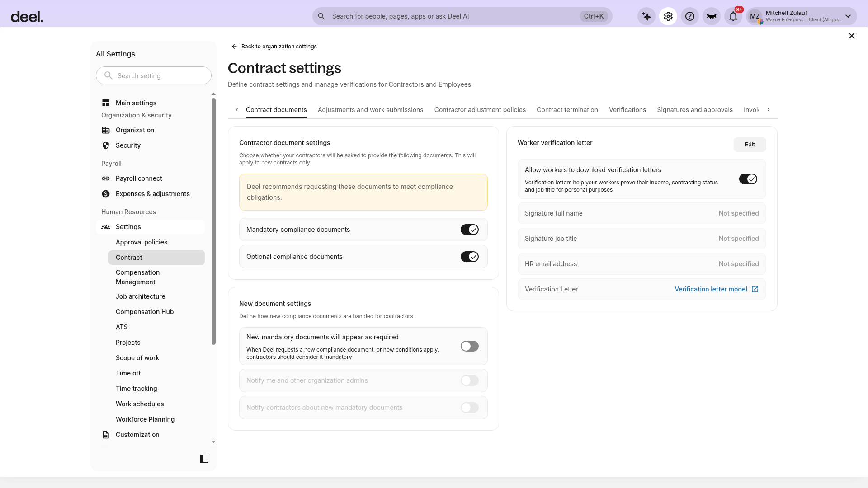Toggle Mandatory compliance documents switch
The image size is (868, 488).
(470, 230)
